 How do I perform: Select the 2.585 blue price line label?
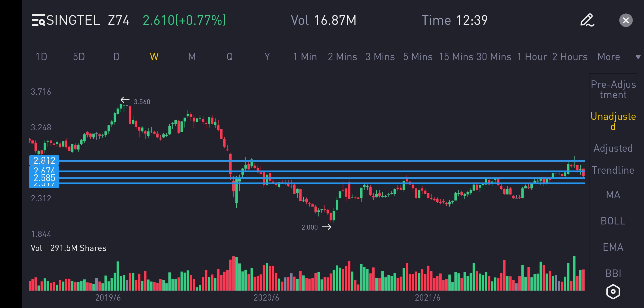pyautogui.click(x=44, y=178)
